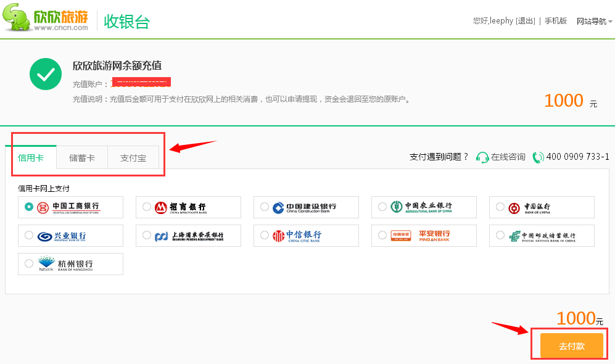Viewport: 615px width, 364px height.
Task: Click the 400 0909 733-1 phone number
Action: point(578,157)
